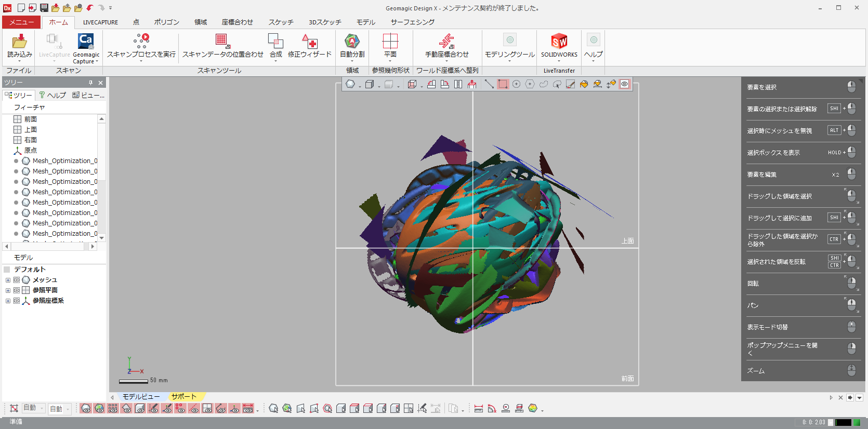Toggle colored region visibility in bottom toolbar
This screenshot has width=868, height=429.
pos(99,409)
